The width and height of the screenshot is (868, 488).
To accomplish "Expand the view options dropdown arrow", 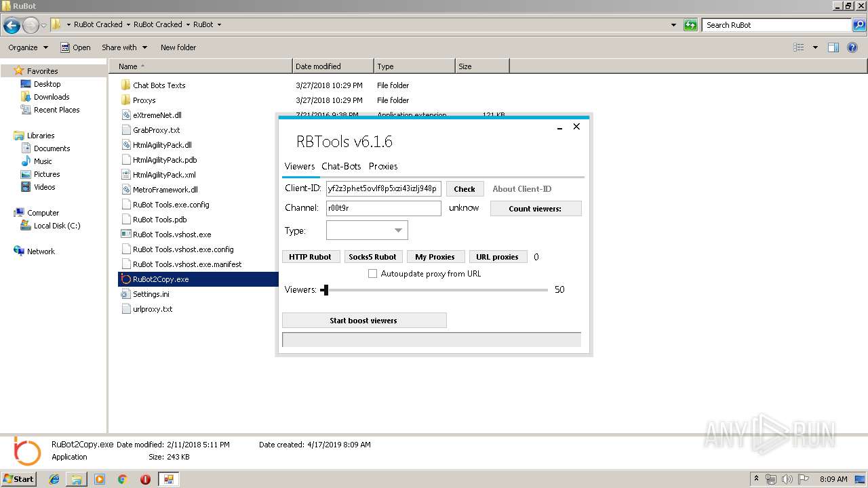I will click(x=815, y=47).
